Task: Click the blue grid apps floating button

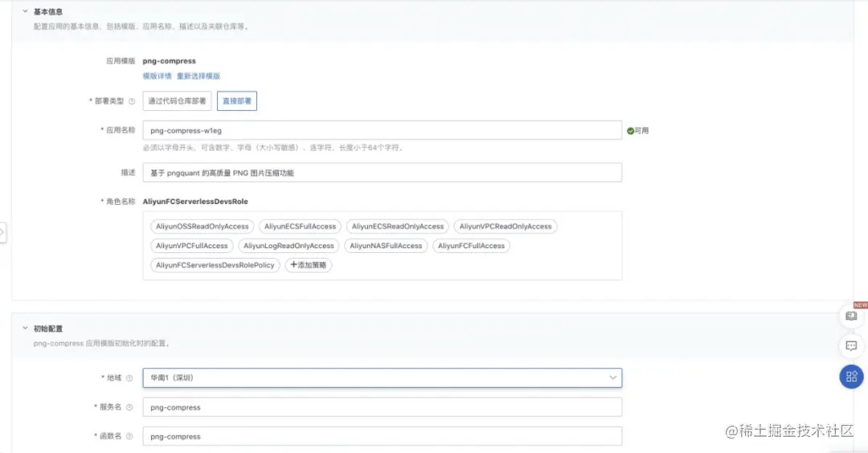Action: pyautogui.click(x=851, y=377)
